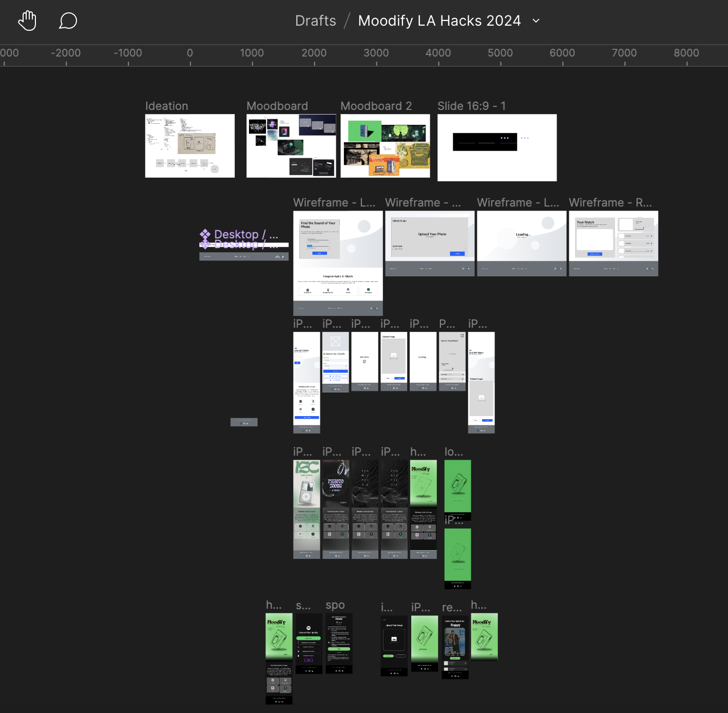Select the 'P...' frame label
The image size is (728, 713).
pos(447,324)
